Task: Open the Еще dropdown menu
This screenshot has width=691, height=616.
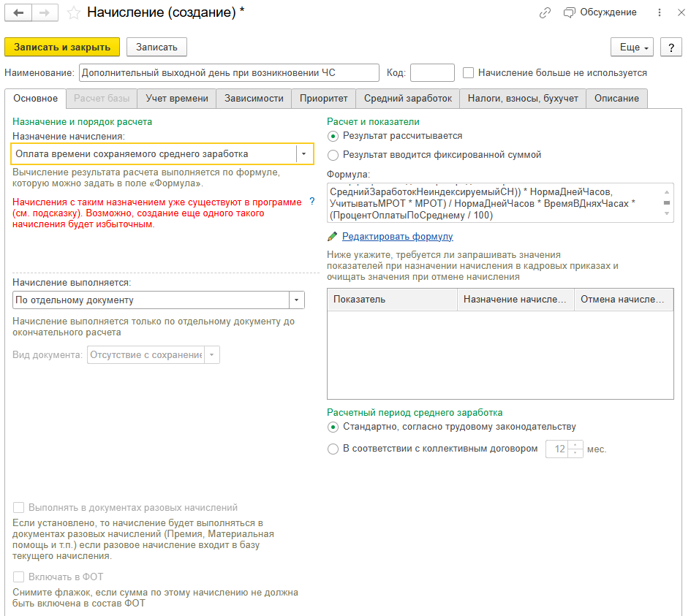Action: click(x=632, y=47)
